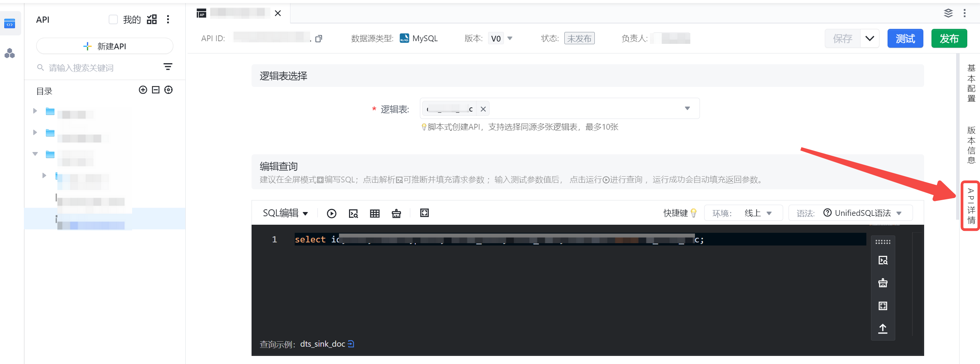980x364 pixels.
Task: Toggle the 我的 checkbox
Action: click(x=113, y=20)
